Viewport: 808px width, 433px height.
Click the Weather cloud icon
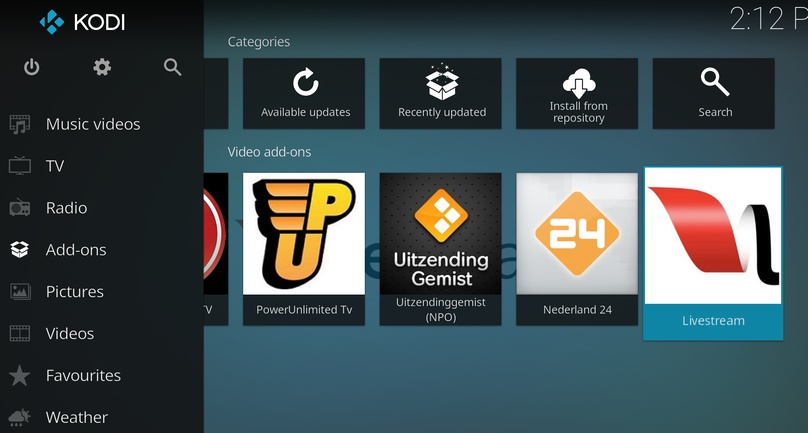pyautogui.click(x=20, y=417)
